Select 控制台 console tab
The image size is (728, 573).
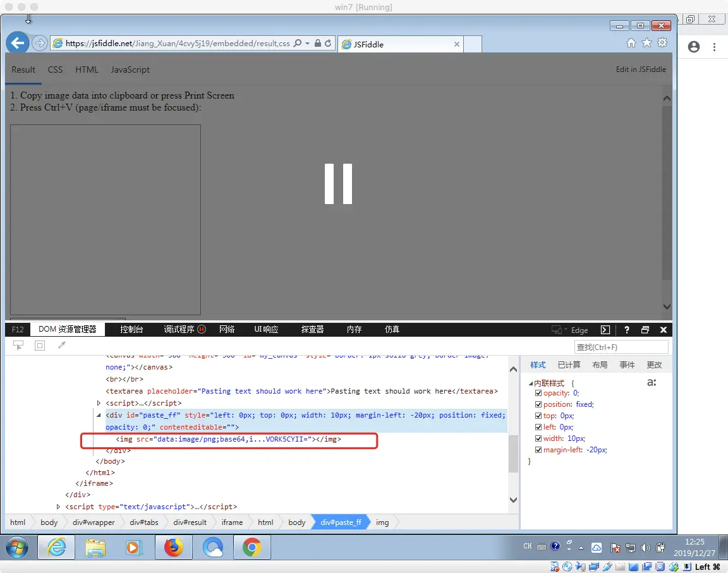point(131,329)
